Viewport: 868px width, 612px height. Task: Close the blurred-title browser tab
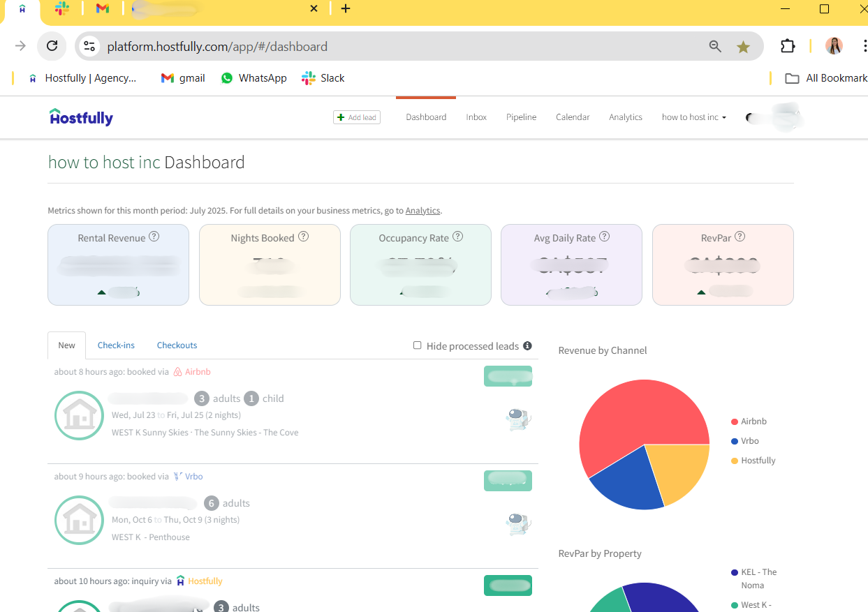pos(314,8)
